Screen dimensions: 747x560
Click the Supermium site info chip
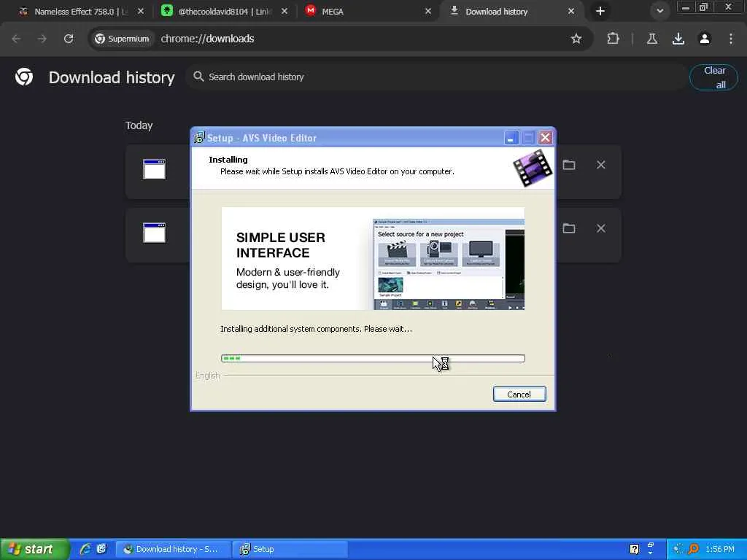122,39
